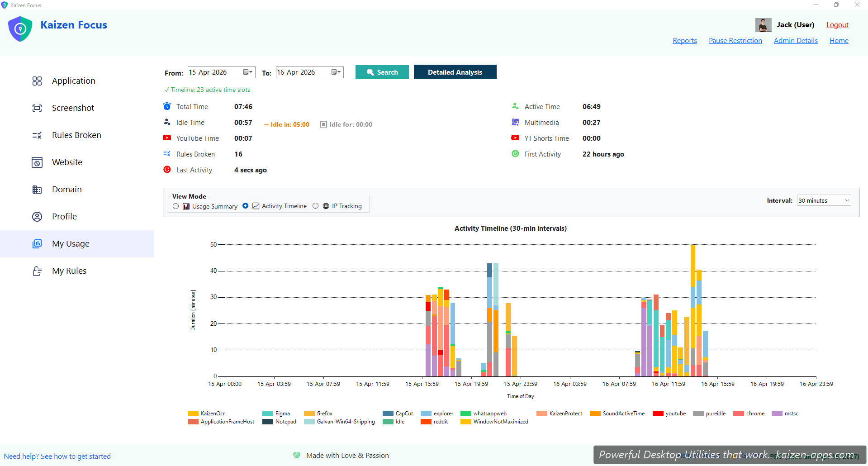Click the youtube red legend swatch
This screenshot has height=466, width=868.
click(658, 414)
